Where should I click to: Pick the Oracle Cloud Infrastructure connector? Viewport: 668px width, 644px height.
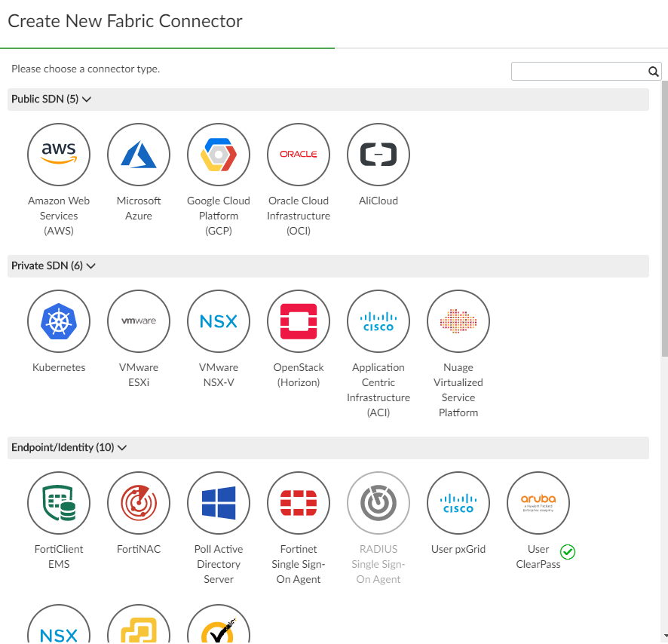pyautogui.click(x=299, y=155)
